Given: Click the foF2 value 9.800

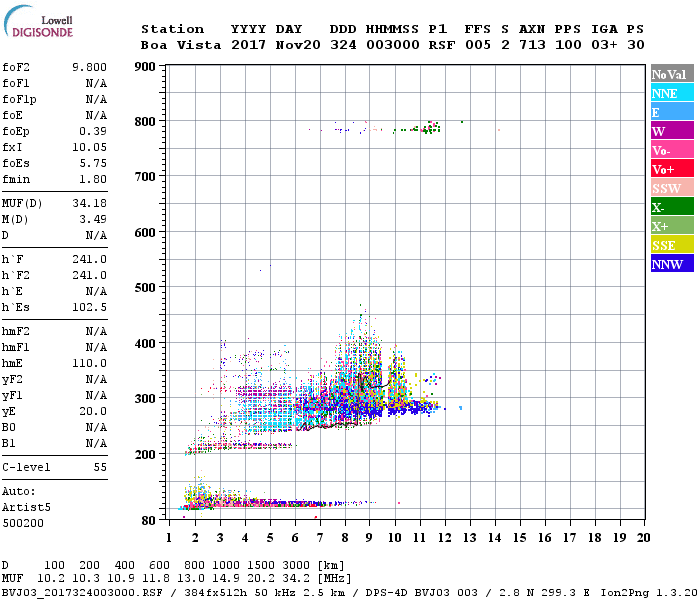Looking at the screenshot, I should tap(89, 67).
